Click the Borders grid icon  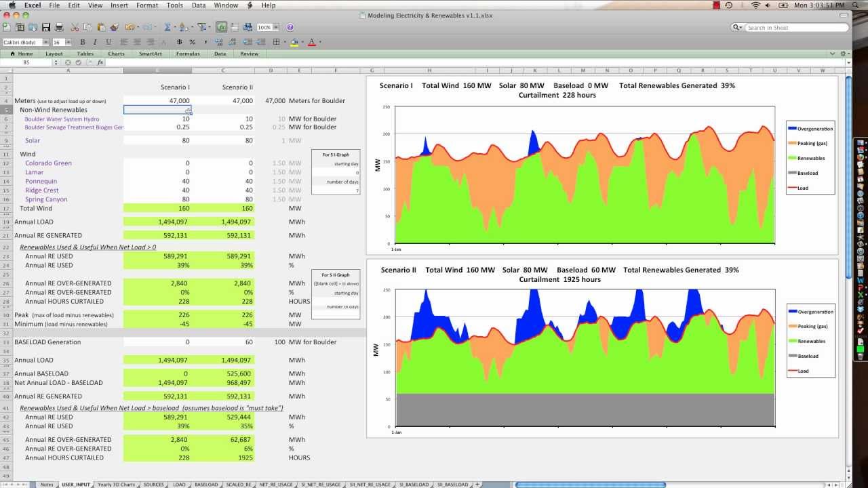tap(276, 42)
